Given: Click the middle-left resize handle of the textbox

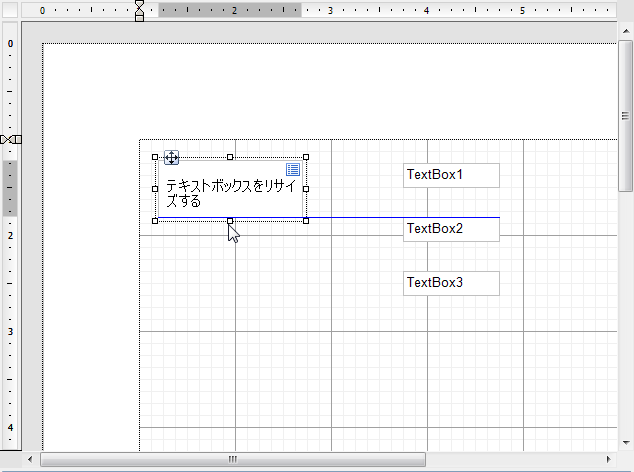Looking at the screenshot, I should [x=155, y=188].
